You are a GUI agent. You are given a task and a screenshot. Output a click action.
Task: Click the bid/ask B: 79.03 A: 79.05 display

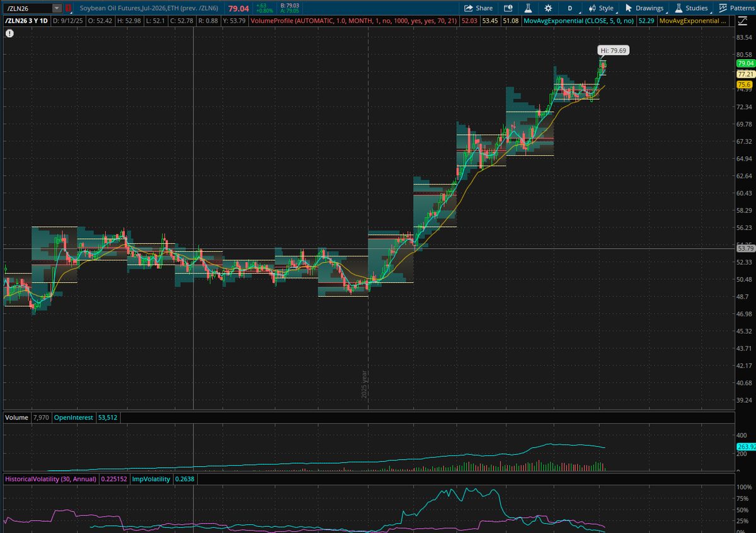pos(290,8)
